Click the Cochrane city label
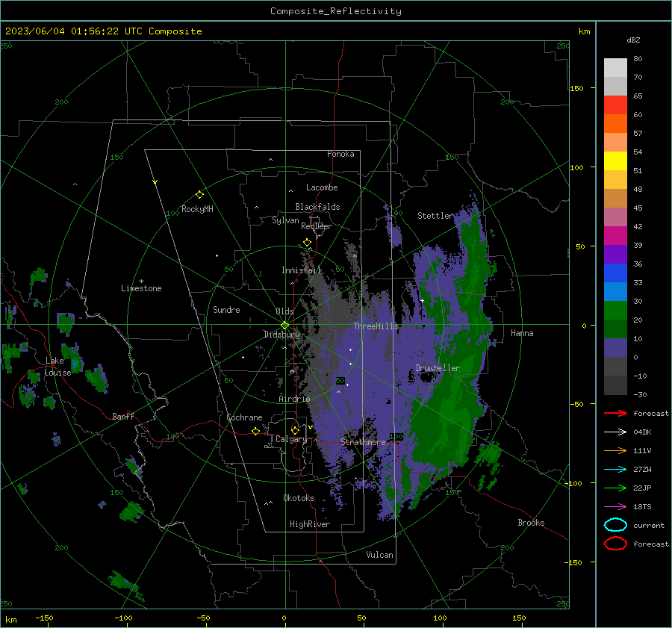The width and height of the screenshot is (672, 628). [x=244, y=417]
